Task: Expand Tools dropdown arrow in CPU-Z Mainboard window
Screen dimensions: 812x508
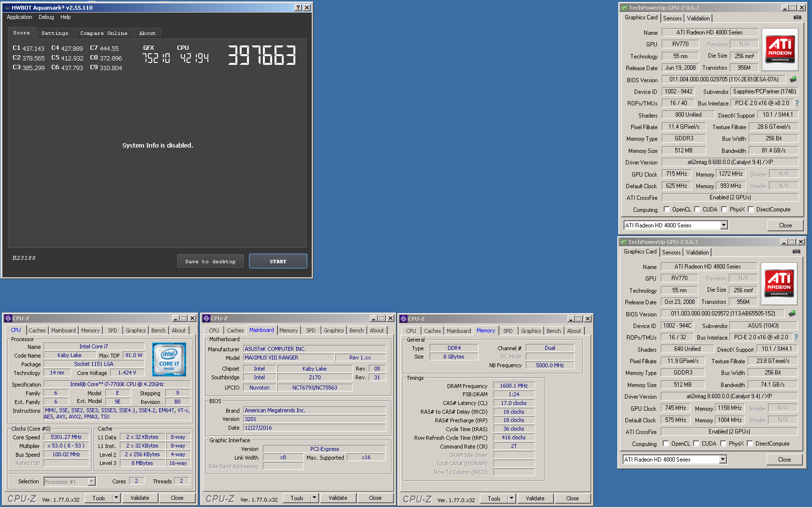Action: [x=314, y=498]
